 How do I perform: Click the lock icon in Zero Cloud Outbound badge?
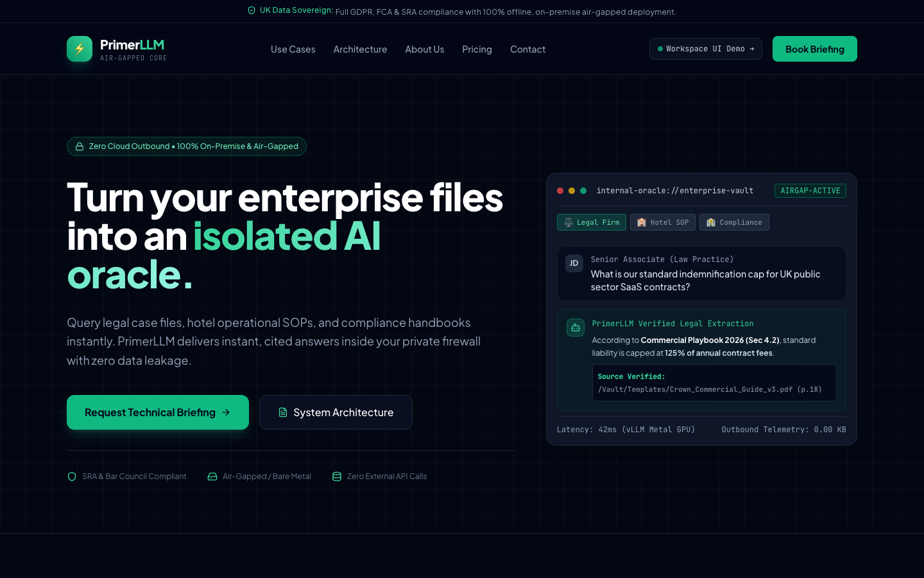coord(80,146)
